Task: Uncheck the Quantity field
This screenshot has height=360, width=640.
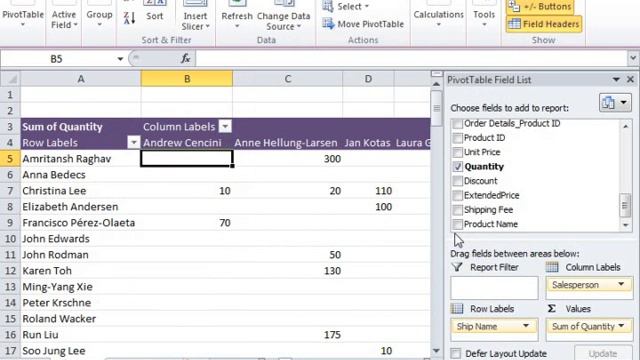Action: (x=458, y=167)
